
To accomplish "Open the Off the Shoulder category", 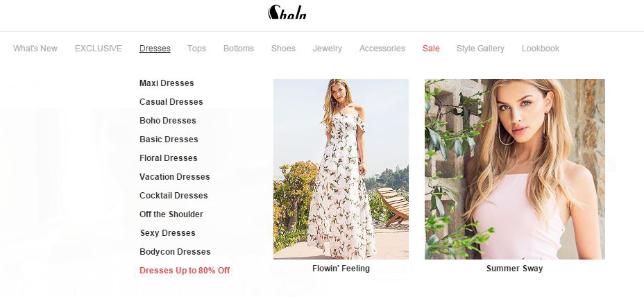I will coord(171,214).
